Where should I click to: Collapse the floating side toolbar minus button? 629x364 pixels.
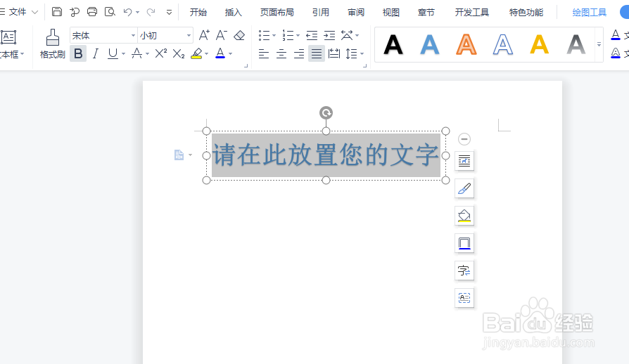coord(464,139)
